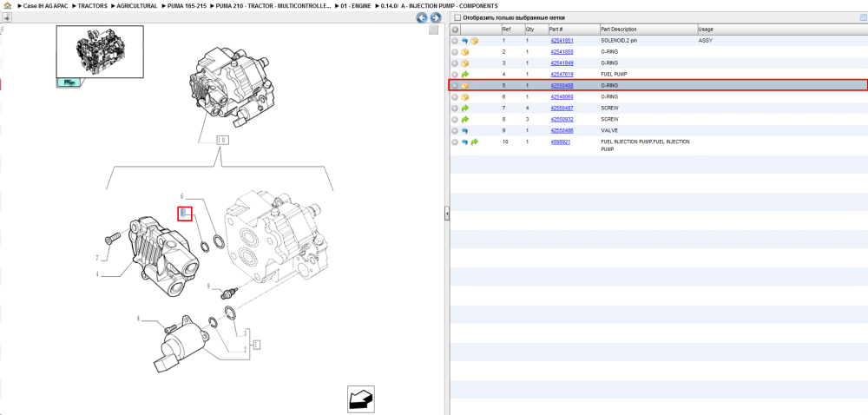Click the table layout icon at top right
Screen dimensions: 868x415
[x=863, y=17]
